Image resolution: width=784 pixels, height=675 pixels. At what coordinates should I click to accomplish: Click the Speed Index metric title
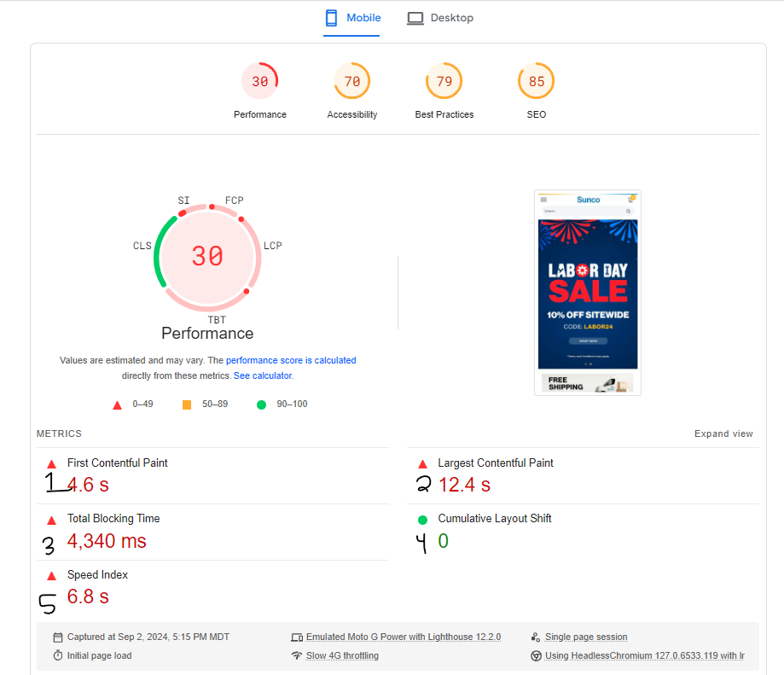[97, 575]
